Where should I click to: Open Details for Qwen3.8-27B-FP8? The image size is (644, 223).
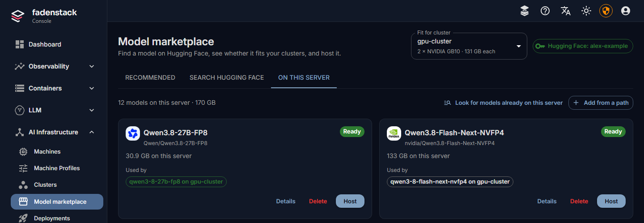(286, 202)
